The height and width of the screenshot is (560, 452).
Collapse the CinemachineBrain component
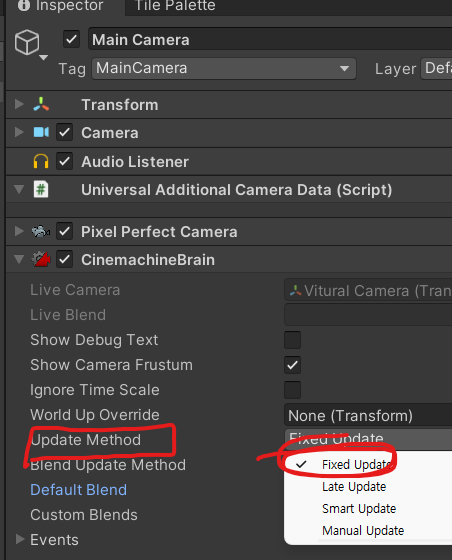tap(19, 259)
